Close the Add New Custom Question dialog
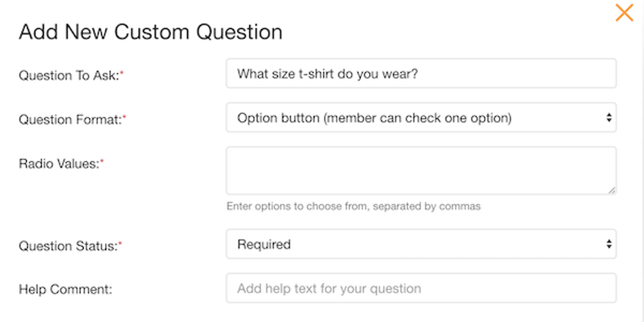The width and height of the screenshot is (644, 322). pyautogui.click(x=624, y=13)
